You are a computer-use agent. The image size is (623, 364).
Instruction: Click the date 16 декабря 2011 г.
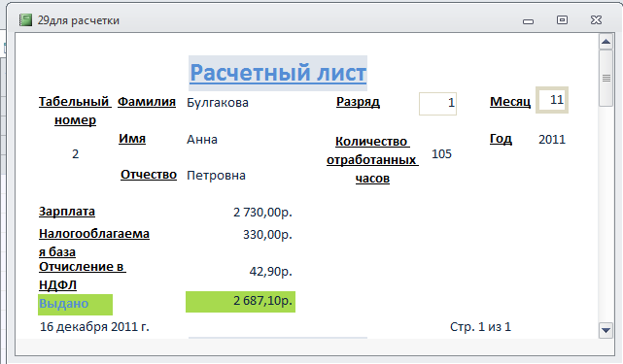[x=94, y=327]
